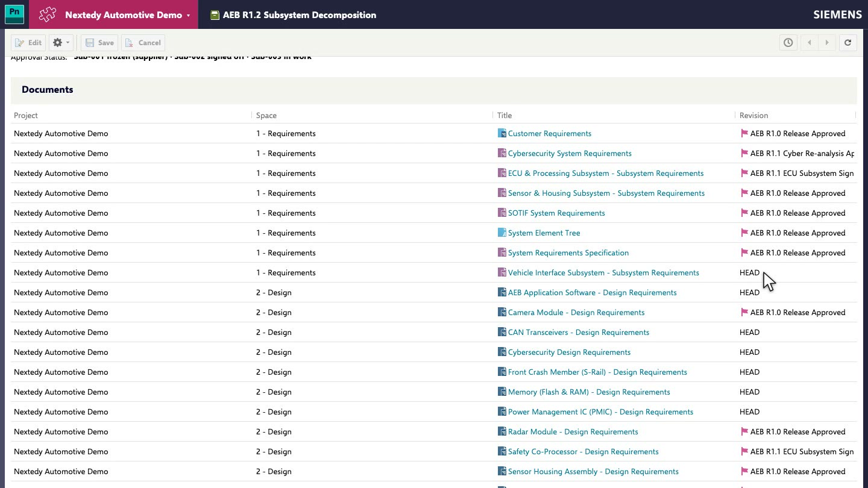868x488 pixels.
Task: Open Camera Module design requirements link
Action: [x=576, y=313]
